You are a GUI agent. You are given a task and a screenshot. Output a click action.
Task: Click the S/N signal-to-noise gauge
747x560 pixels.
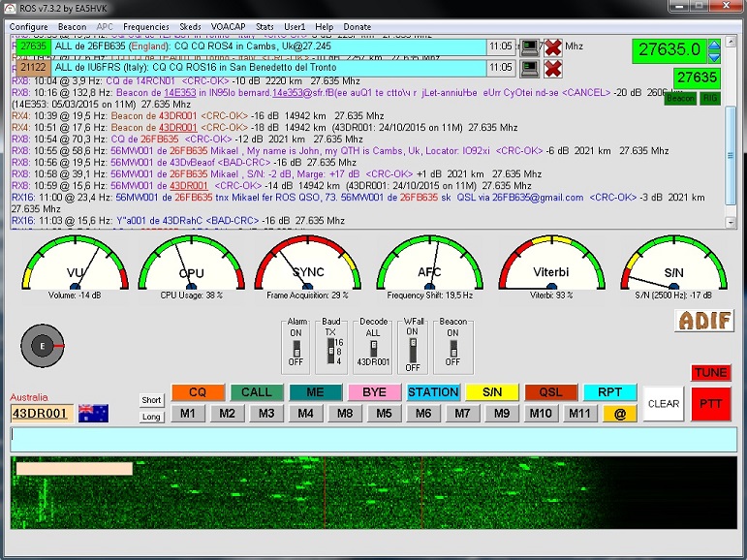pyautogui.click(x=674, y=264)
